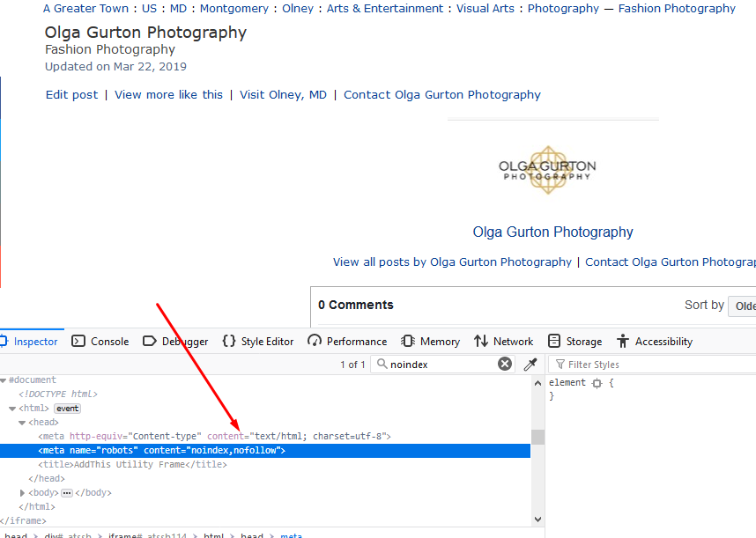Viewport: 756px width, 538px height.
Task: Click the Edit post link
Action: 72,95
